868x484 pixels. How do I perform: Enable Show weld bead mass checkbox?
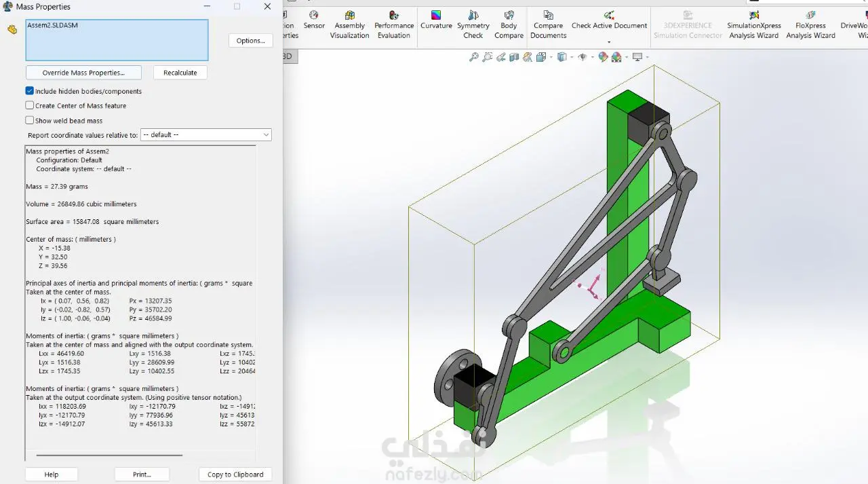point(30,120)
